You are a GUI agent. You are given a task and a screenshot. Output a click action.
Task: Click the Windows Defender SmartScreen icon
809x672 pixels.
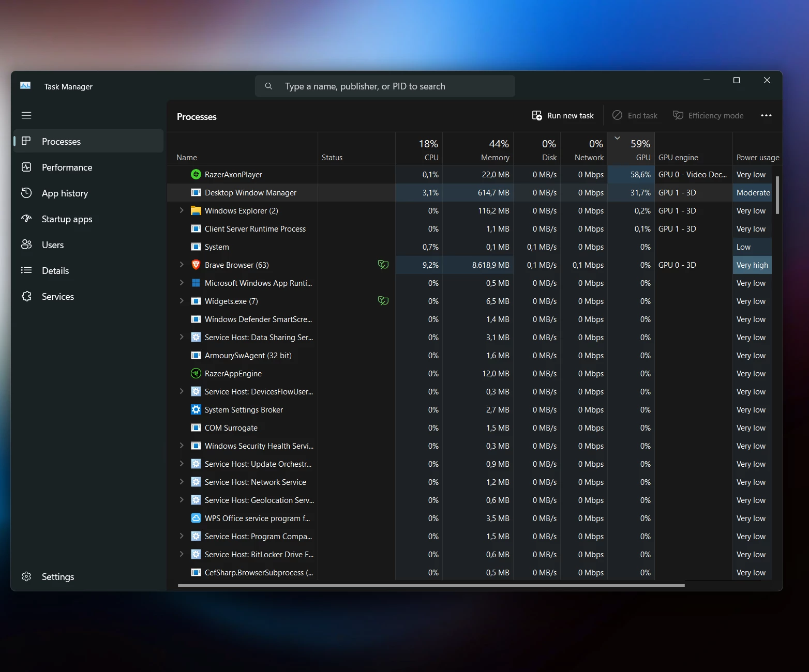coord(196,319)
